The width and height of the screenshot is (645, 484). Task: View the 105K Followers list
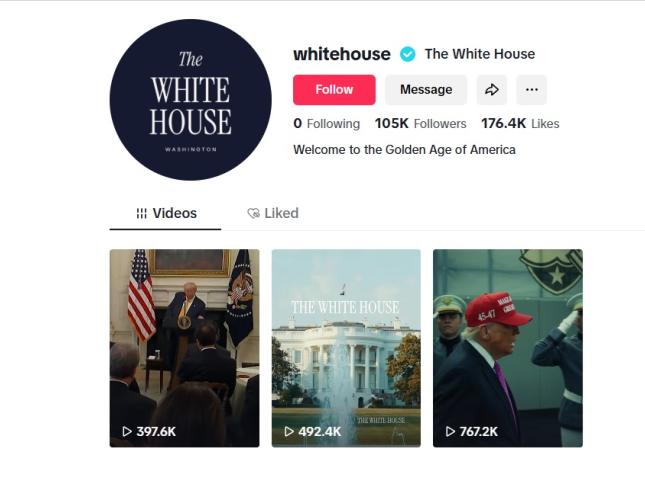point(420,123)
